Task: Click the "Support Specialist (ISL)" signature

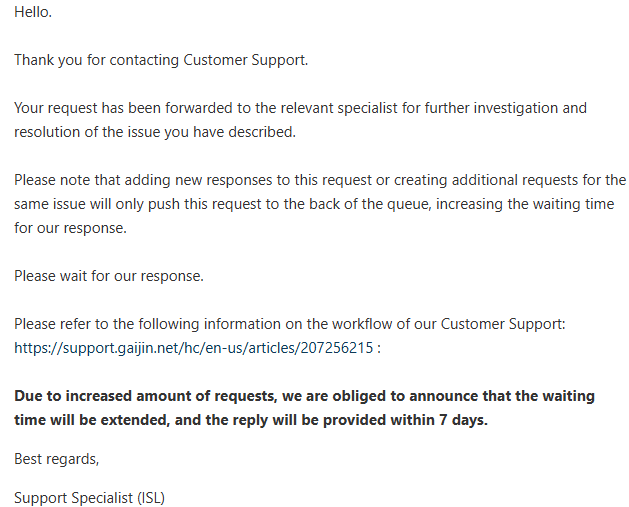Action: 90,497
